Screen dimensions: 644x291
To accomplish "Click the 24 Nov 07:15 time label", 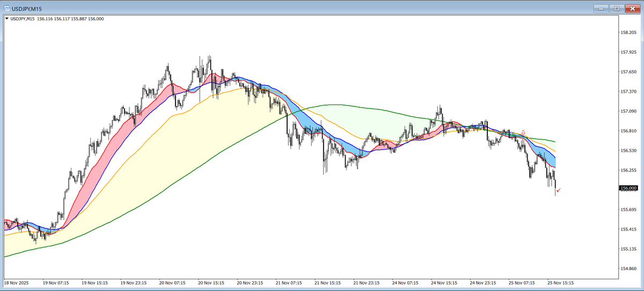I will pyautogui.click(x=405, y=282).
